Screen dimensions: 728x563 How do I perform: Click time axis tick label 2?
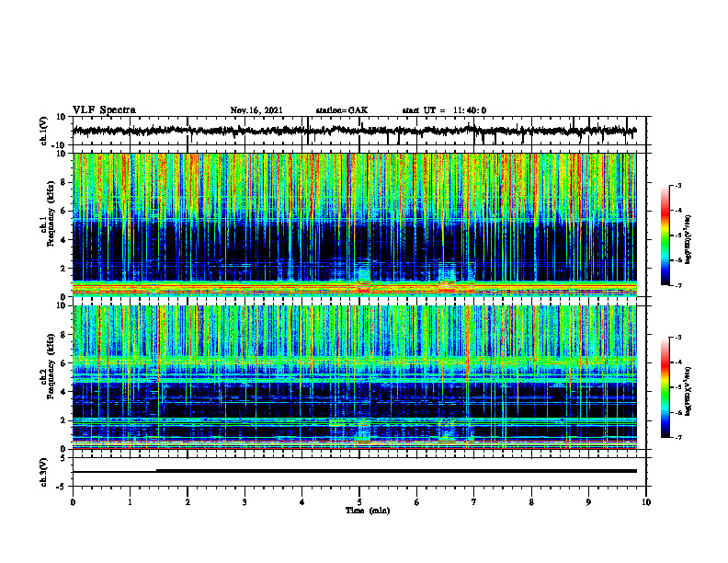[x=188, y=502]
